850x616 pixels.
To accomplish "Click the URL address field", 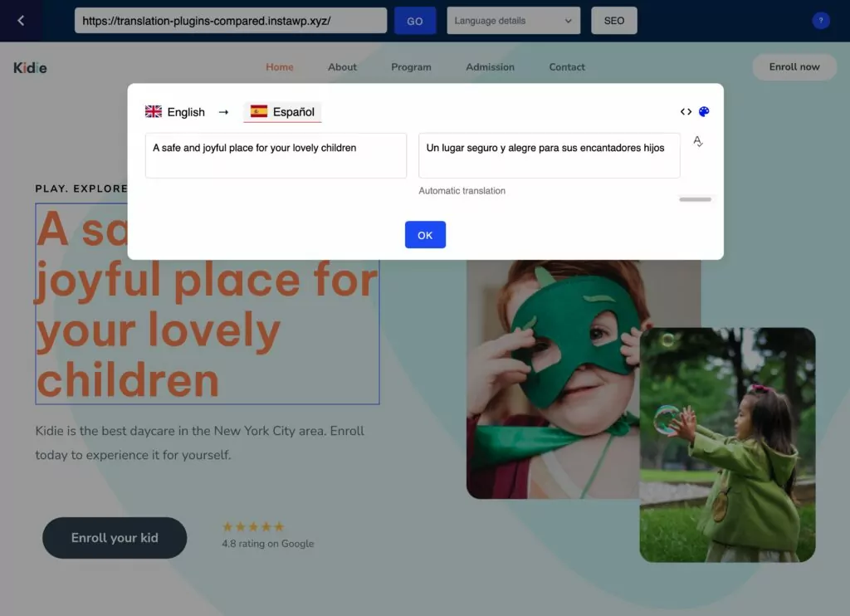I will point(231,21).
